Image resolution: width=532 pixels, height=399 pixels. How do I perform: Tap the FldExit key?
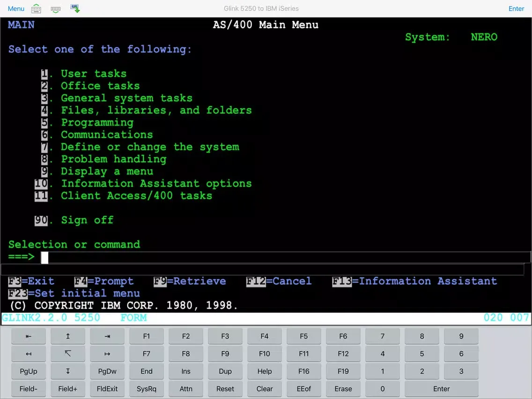point(107,389)
